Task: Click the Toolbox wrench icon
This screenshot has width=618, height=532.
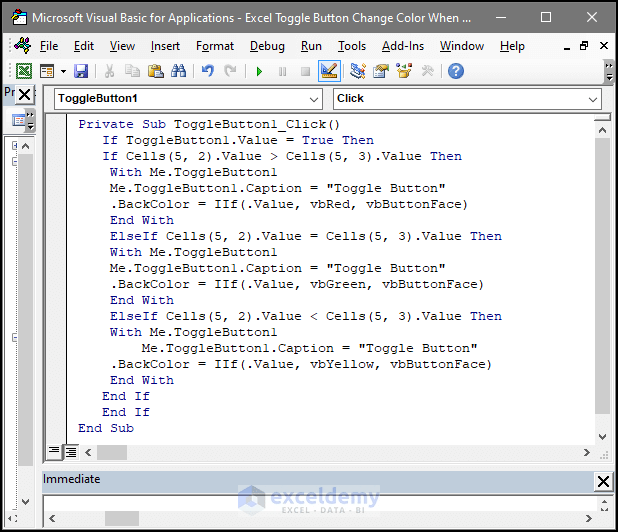Action: pos(427,71)
